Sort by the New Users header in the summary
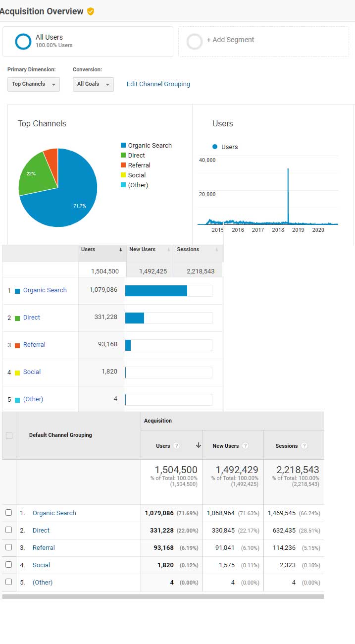This screenshot has width=355, height=644. coord(142,249)
